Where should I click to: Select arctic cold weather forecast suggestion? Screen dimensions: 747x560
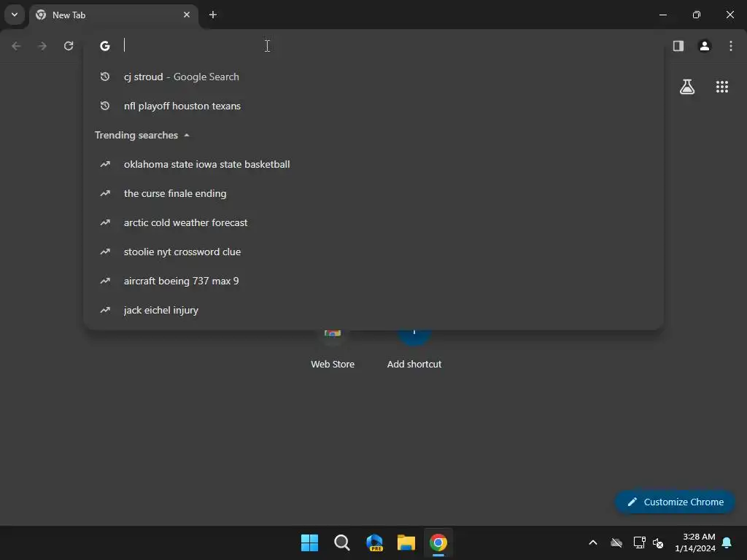[x=373, y=222]
